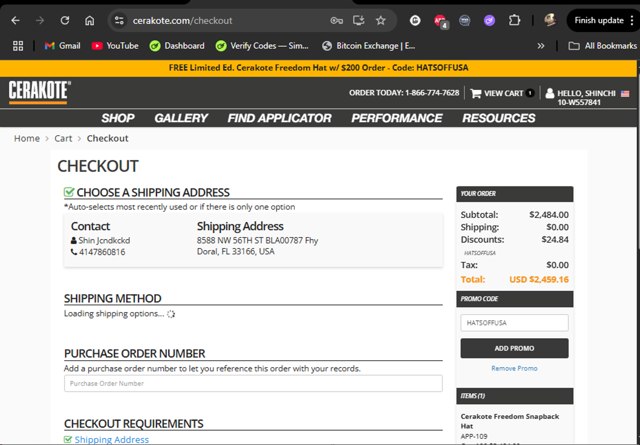Click the total USD $2,459.16

(x=539, y=280)
